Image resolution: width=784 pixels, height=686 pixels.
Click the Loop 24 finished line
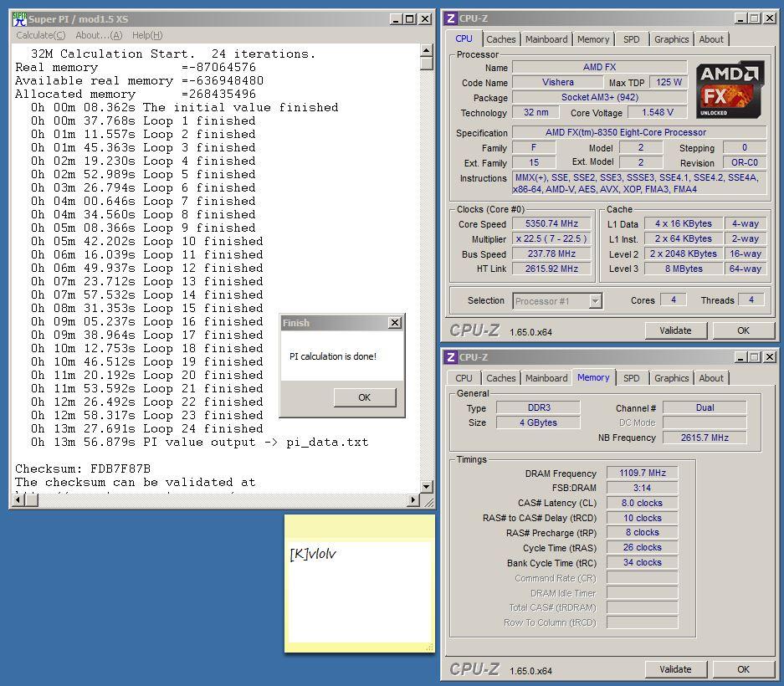(146, 428)
